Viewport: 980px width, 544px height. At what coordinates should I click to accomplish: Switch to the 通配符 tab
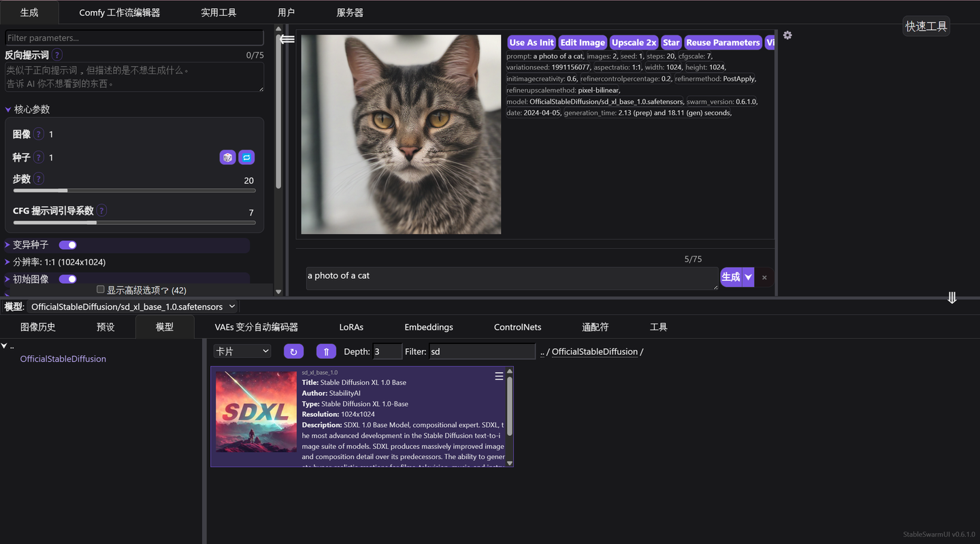(x=595, y=327)
